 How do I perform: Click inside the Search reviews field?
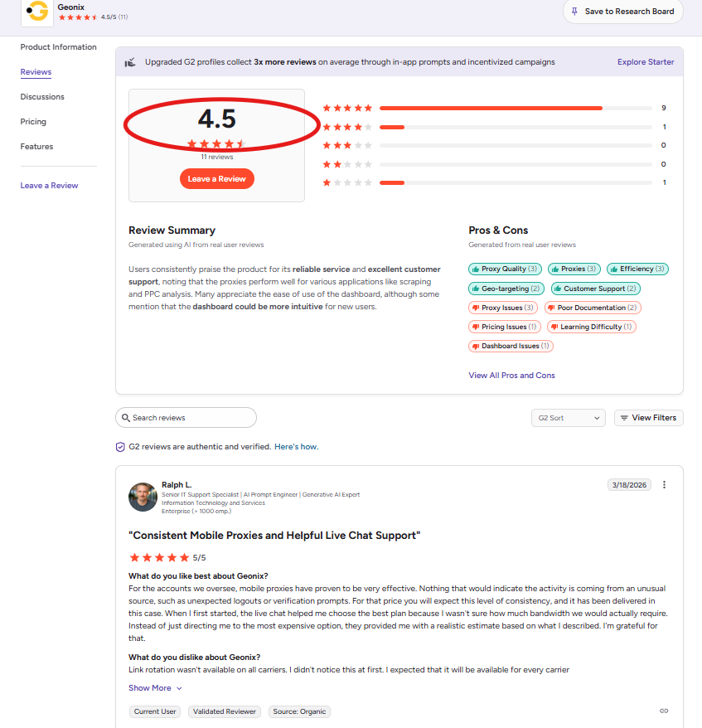[x=186, y=418]
